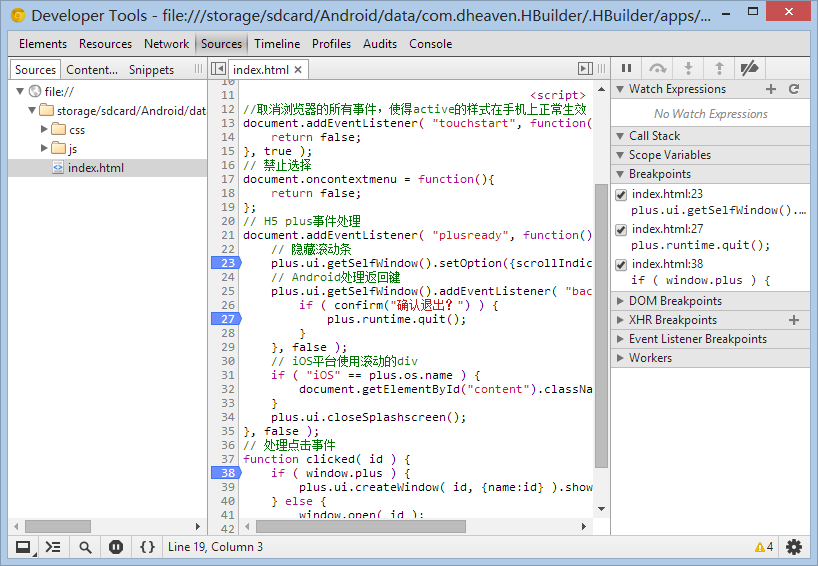Open DevTools settings gear

[x=794, y=547]
